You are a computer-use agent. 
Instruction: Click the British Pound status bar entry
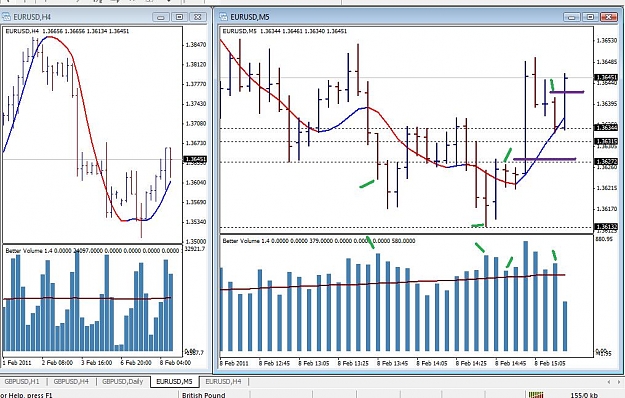pos(204,395)
